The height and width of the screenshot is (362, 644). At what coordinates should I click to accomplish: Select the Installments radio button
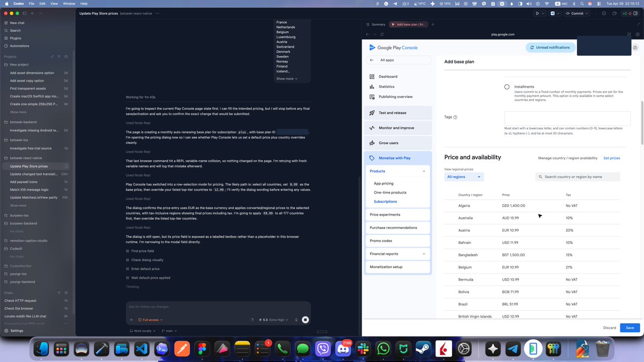coord(507,87)
